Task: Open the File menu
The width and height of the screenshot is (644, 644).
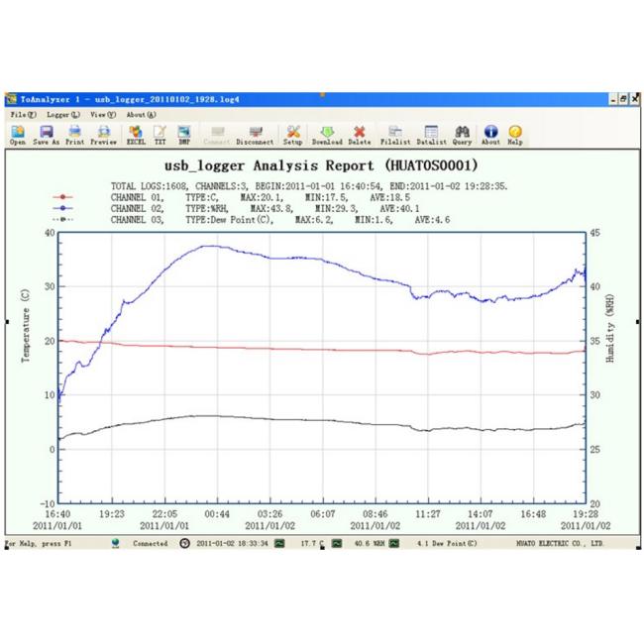Action: 22,115
